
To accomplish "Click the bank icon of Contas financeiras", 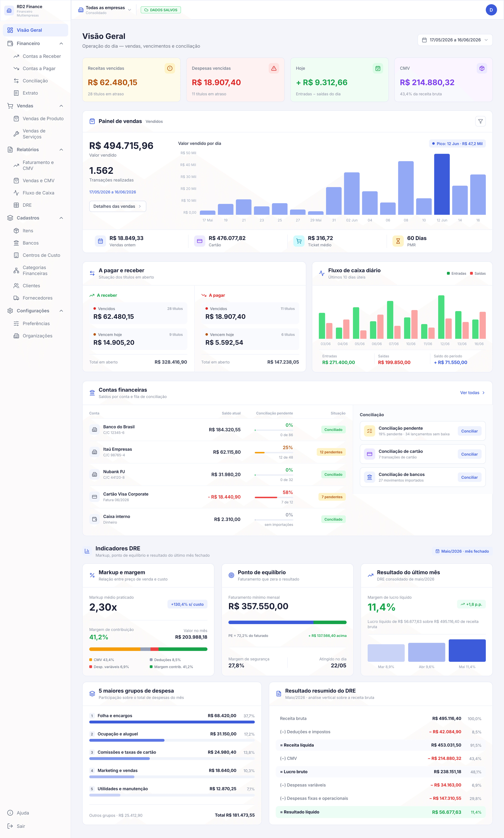I will click(x=92, y=393).
